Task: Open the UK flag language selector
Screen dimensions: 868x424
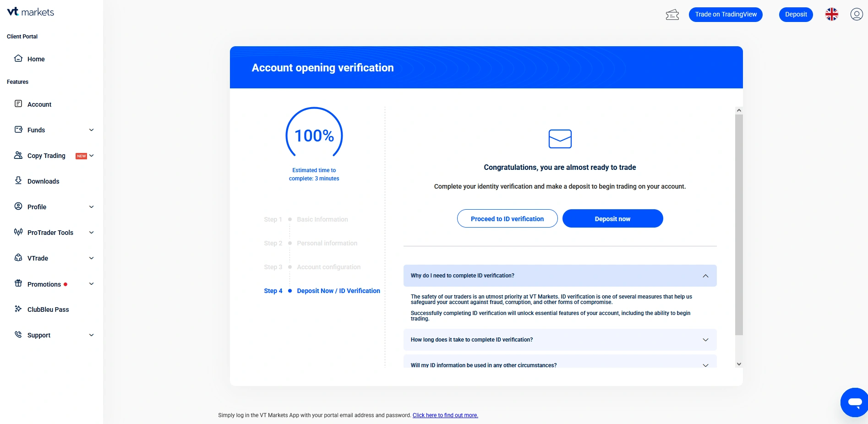Action: pos(831,15)
